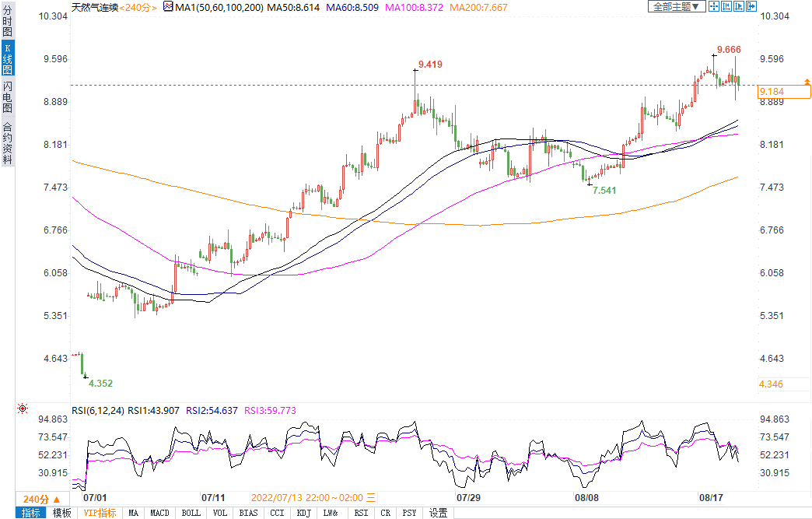Select the VIP指标 tab
Image resolution: width=812 pixels, height=519 pixels.
100,513
